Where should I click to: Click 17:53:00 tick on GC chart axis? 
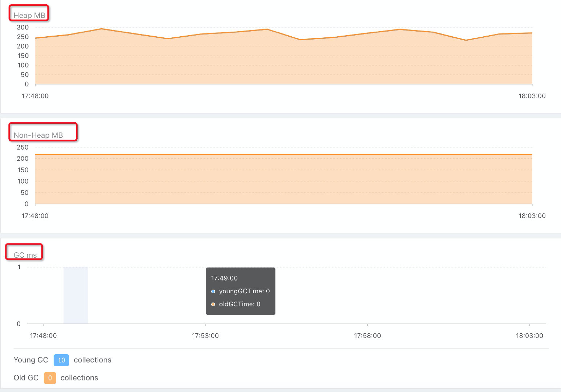pyautogui.click(x=205, y=336)
